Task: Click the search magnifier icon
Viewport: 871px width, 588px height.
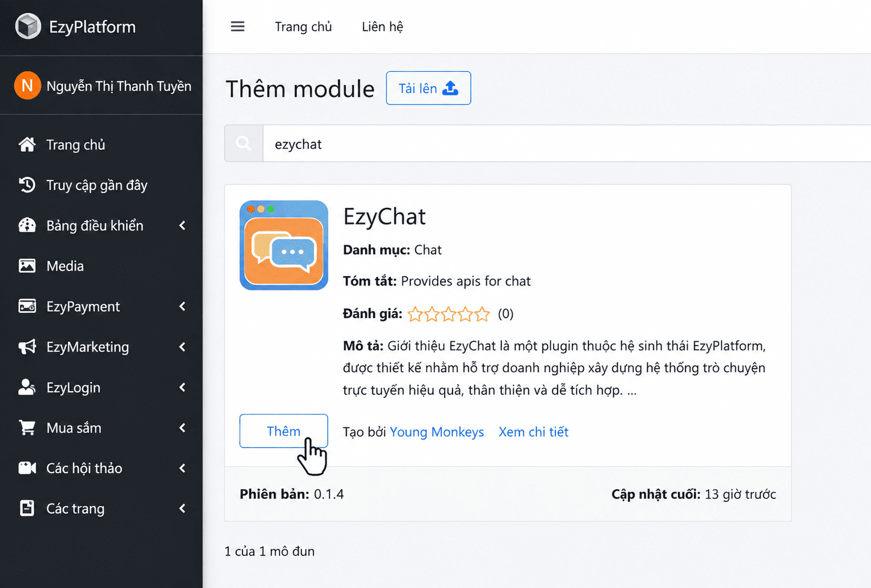Action: pyautogui.click(x=244, y=143)
